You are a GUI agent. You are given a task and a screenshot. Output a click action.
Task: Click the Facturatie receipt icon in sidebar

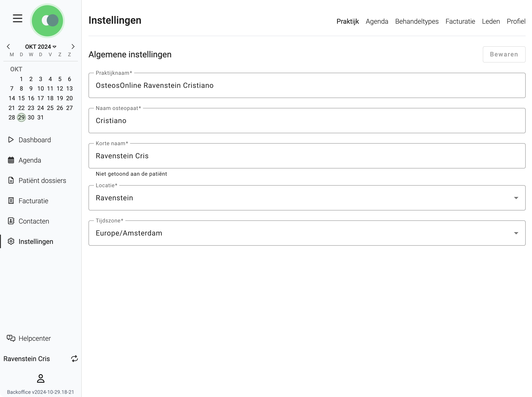(11, 201)
